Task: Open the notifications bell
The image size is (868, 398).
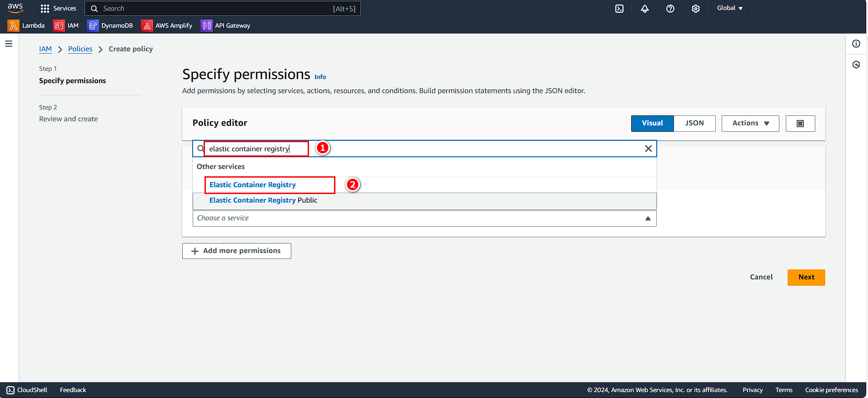Action: [x=645, y=9]
